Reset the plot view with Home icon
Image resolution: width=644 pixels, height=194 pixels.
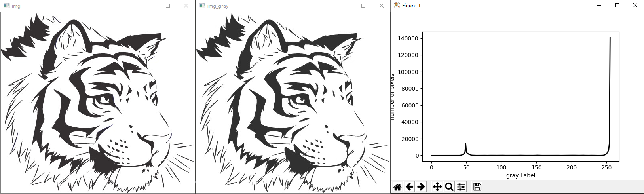click(x=397, y=187)
